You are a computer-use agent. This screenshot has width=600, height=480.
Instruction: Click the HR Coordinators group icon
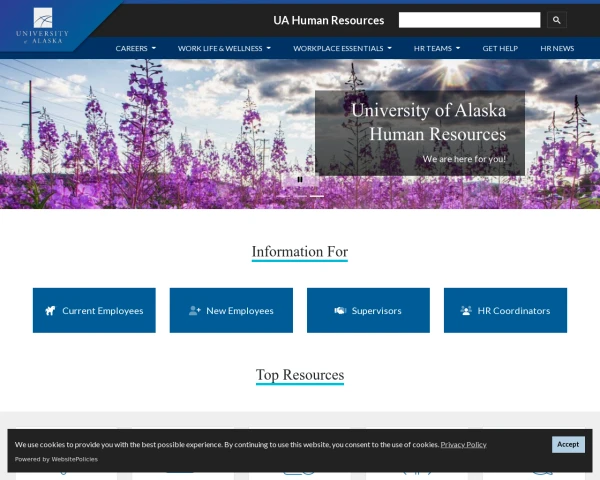466,311
